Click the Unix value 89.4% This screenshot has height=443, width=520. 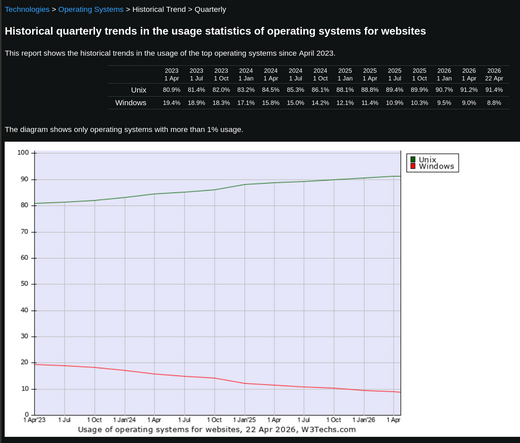point(394,90)
